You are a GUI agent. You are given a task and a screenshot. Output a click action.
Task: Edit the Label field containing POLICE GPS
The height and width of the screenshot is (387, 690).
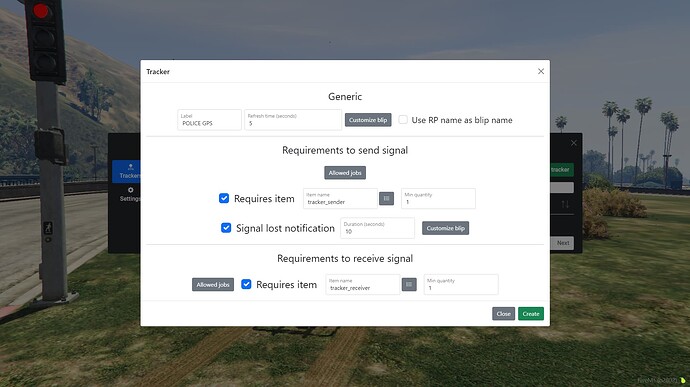pyautogui.click(x=209, y=120)
